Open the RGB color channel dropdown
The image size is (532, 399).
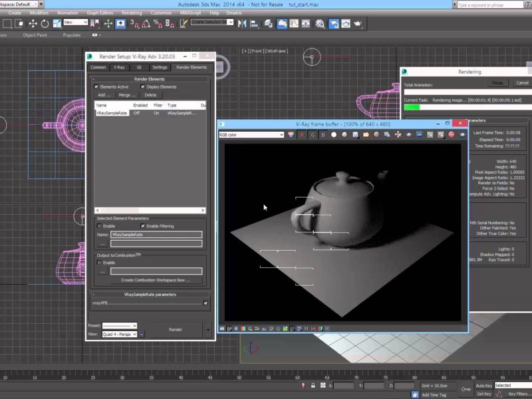[251, 134]
